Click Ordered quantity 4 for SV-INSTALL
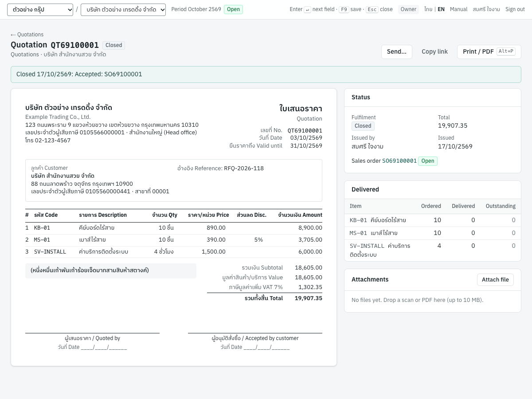This screenshot has width=532, height=399. [439, 246]
